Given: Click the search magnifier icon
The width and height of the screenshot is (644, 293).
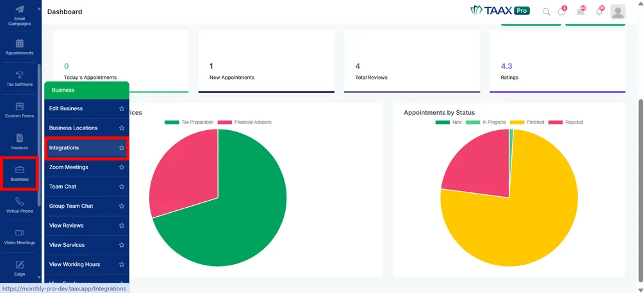Looking at the screenshot, I should 546,12.
